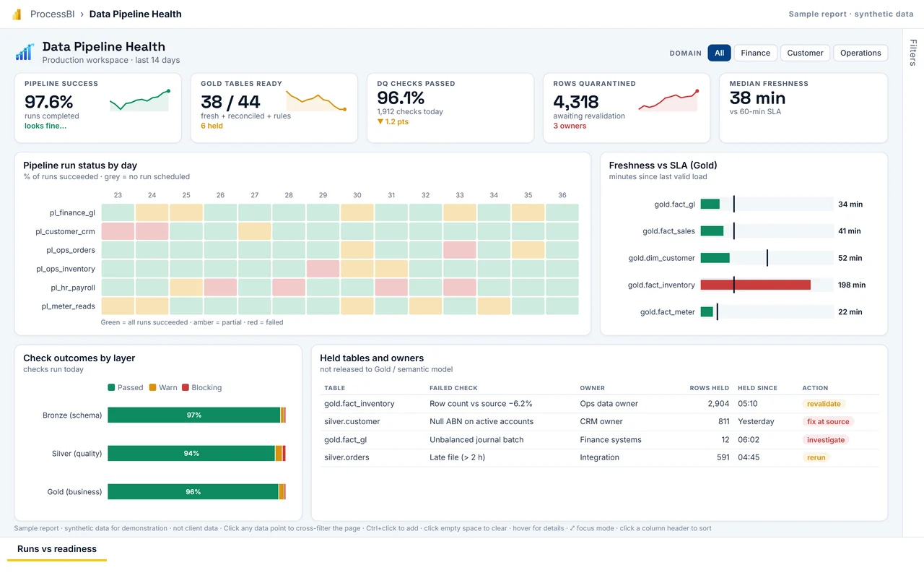Click the "198 min" freshness value
This screenshot has width=924, height=578.
click(x=852, y=285)
